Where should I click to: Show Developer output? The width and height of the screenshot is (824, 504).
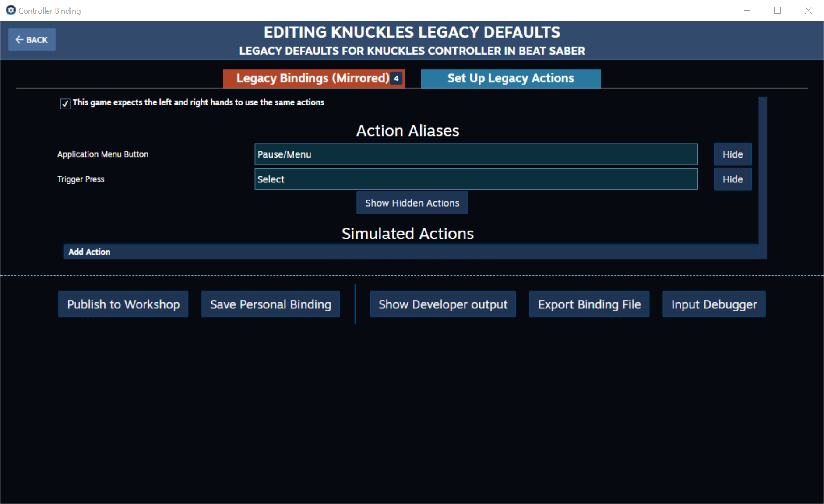click(443, 304)
